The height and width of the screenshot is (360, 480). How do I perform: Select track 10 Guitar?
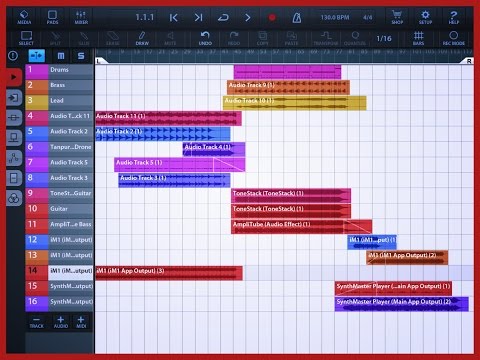click(59, 210)
